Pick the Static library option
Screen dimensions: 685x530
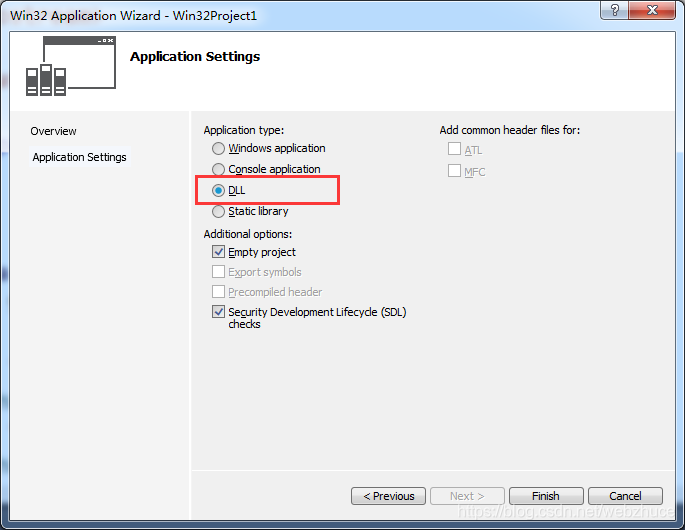click(x=218, y=211)
